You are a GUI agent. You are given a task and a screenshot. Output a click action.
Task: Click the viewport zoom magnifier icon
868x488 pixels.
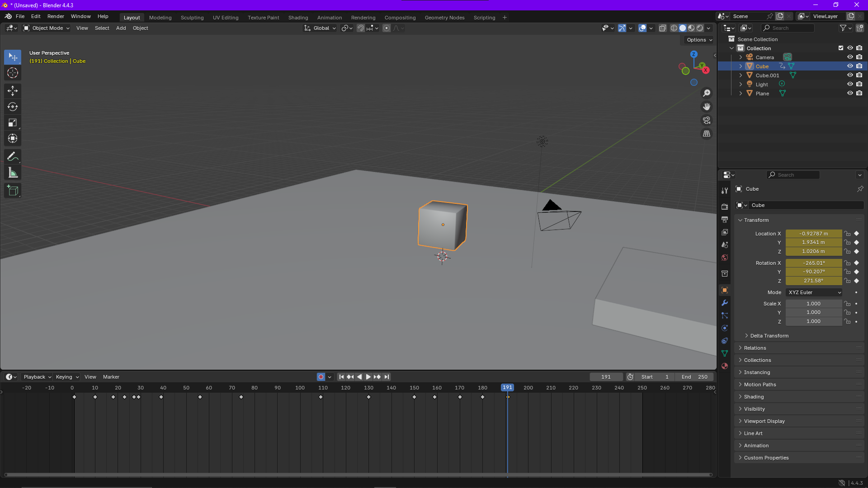point(707,93)
